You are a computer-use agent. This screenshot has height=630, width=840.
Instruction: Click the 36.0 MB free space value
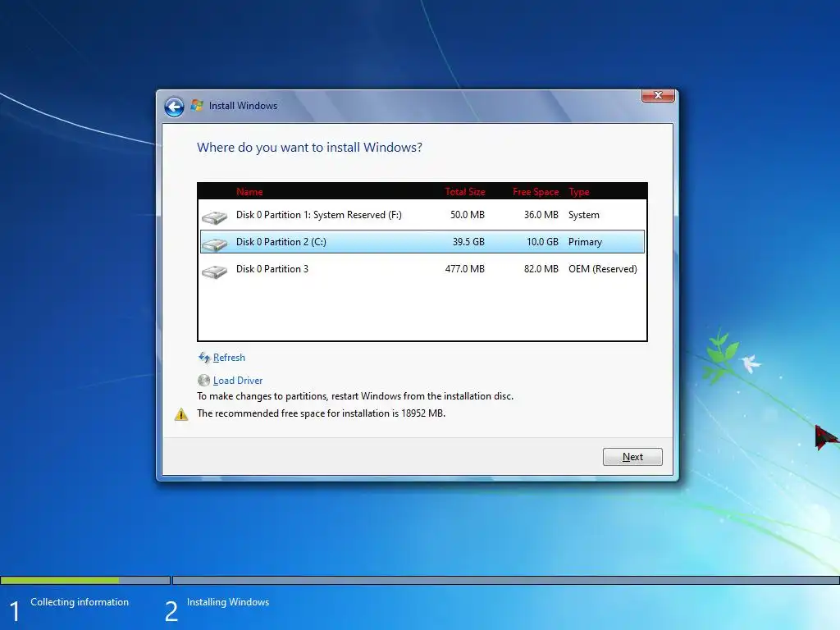point(541,215)
